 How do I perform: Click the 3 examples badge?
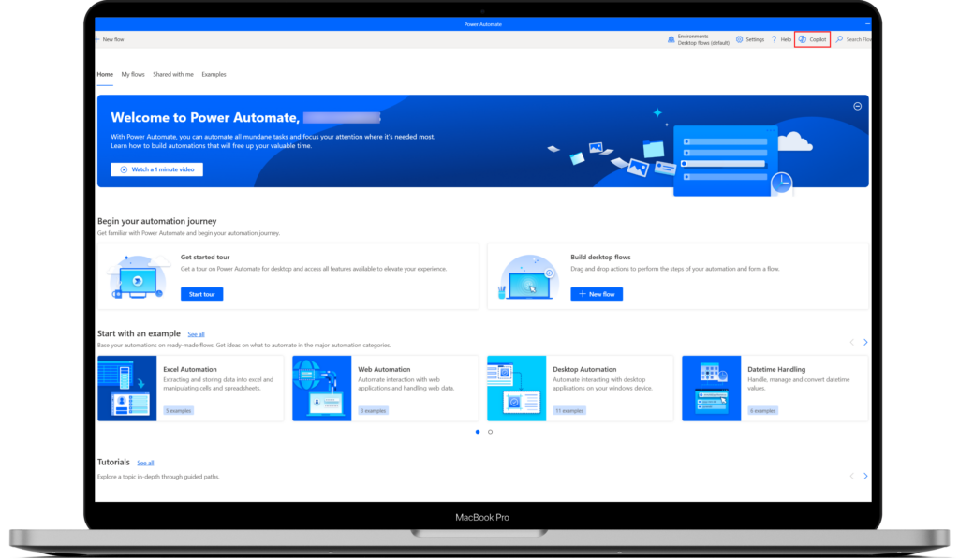tap(373, 411)
